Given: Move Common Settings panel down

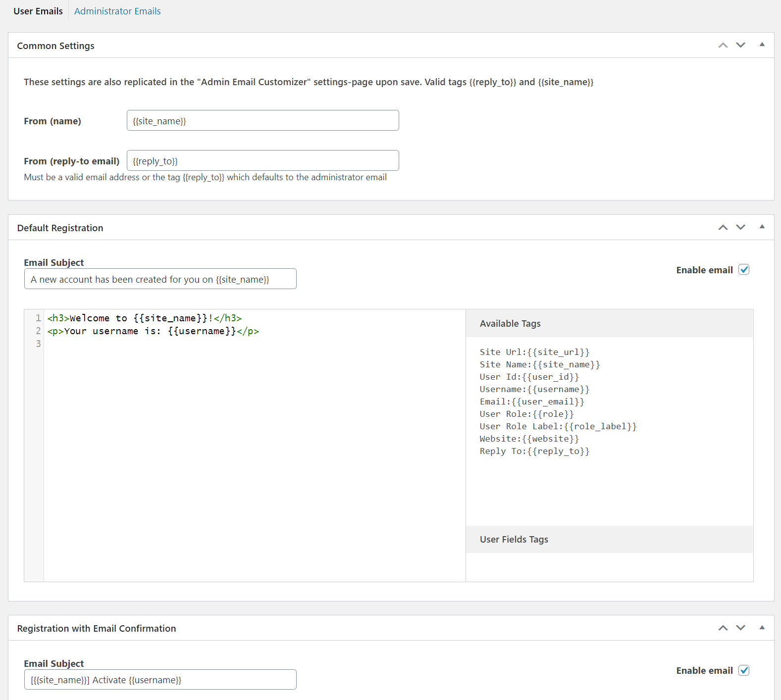Looking at the screenshot, I should [x=740, y=45].
